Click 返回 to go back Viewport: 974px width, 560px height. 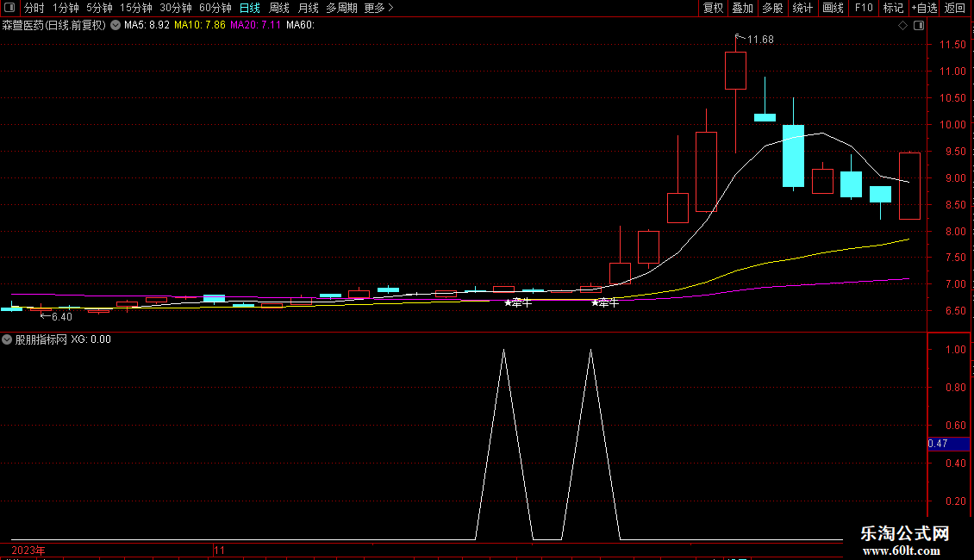[955, 8]
